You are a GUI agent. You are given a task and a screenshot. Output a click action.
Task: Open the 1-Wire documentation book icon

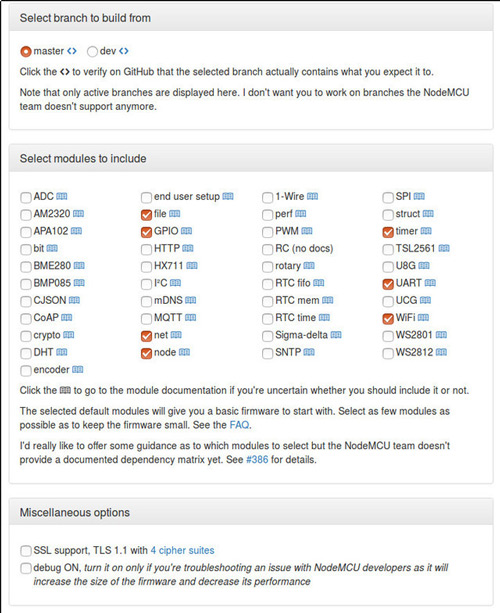tap(312, 196)
